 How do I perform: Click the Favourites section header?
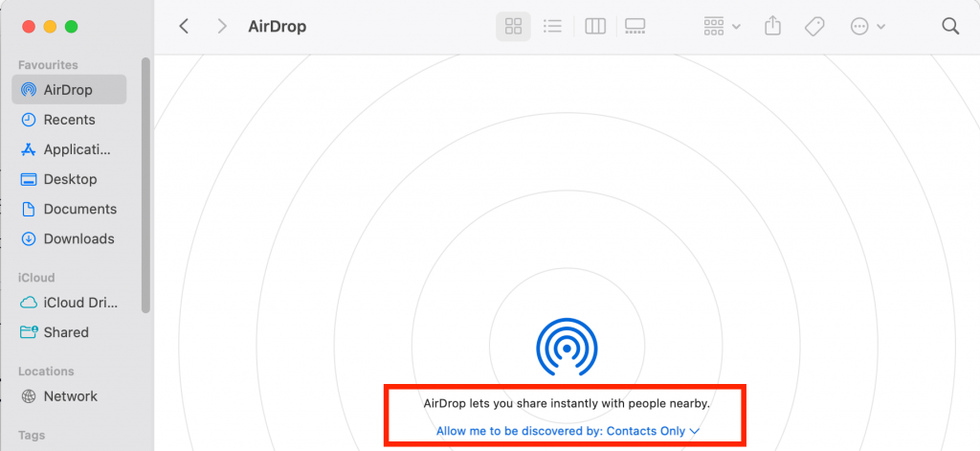(48, 65)
